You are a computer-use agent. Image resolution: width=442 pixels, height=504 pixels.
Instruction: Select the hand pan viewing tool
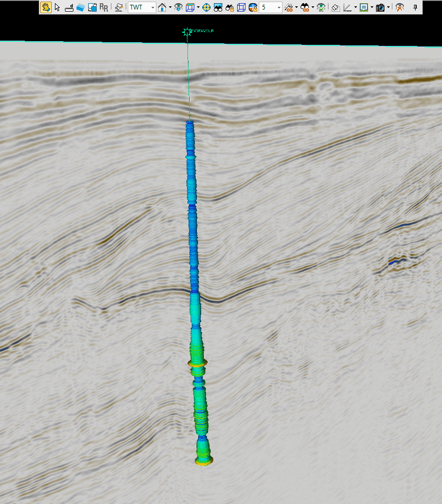(46, 7)
